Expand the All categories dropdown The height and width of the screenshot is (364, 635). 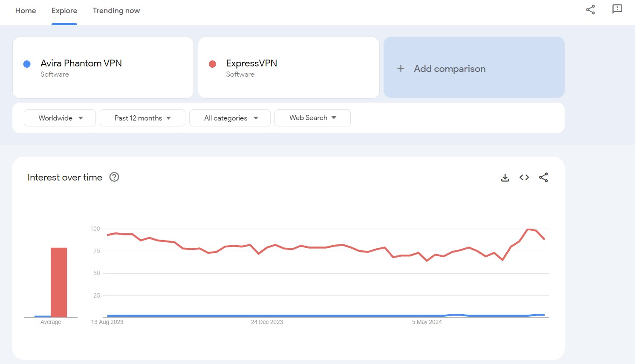[230, 118]
